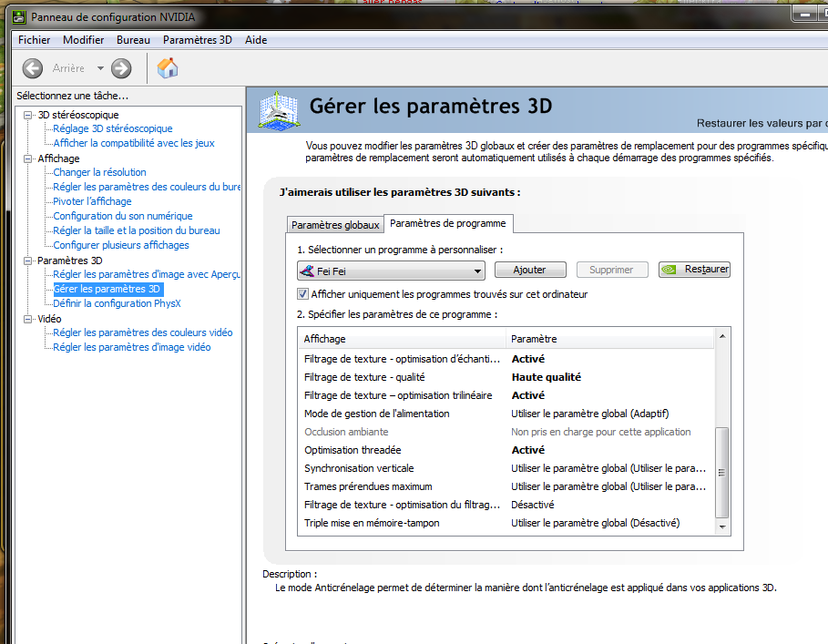828x644 pixels.
Task: Select 'Filtrage de texture - qualité' row
Action: click(x=506, y=377)
